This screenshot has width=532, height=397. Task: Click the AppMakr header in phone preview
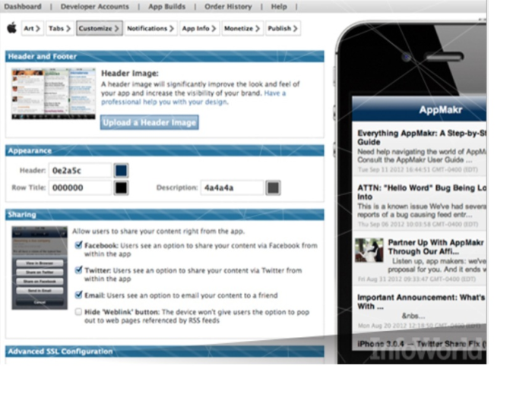point(420,109)
